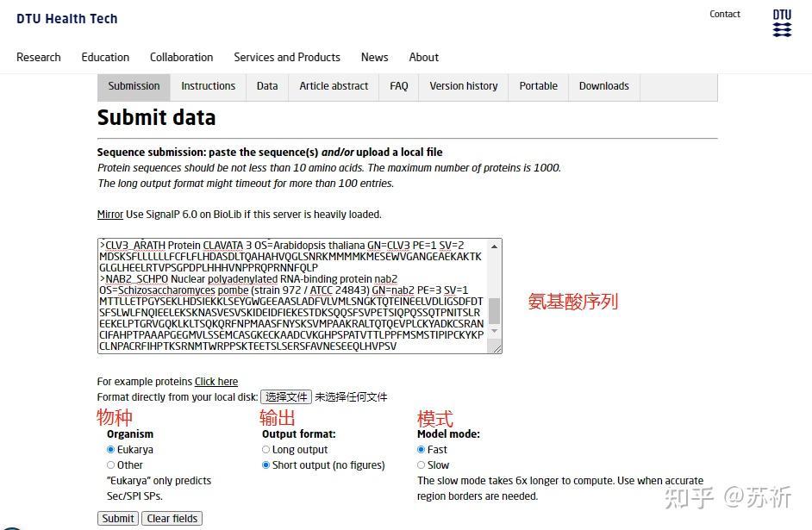Image resolution: width=812 pixels, height=530 pixels.
Task: Switch to the Data tab
Action: point(266,86)
